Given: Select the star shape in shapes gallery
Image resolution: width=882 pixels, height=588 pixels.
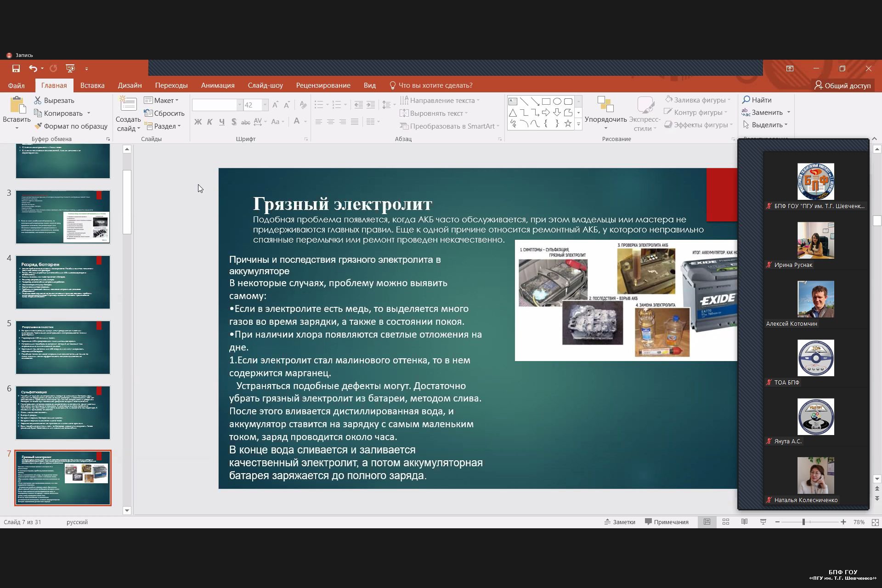Looking at the screenshot, I should click(x=568, y=123).
